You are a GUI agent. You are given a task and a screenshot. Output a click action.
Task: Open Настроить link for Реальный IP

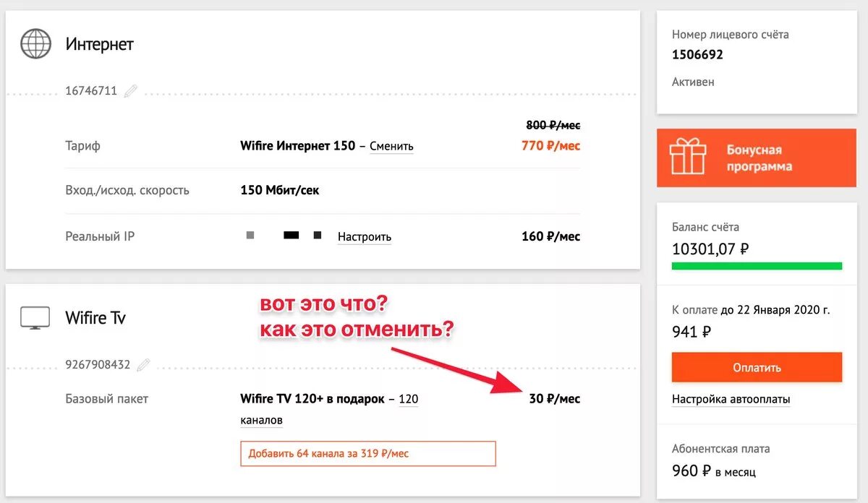[x=365, y=236]
